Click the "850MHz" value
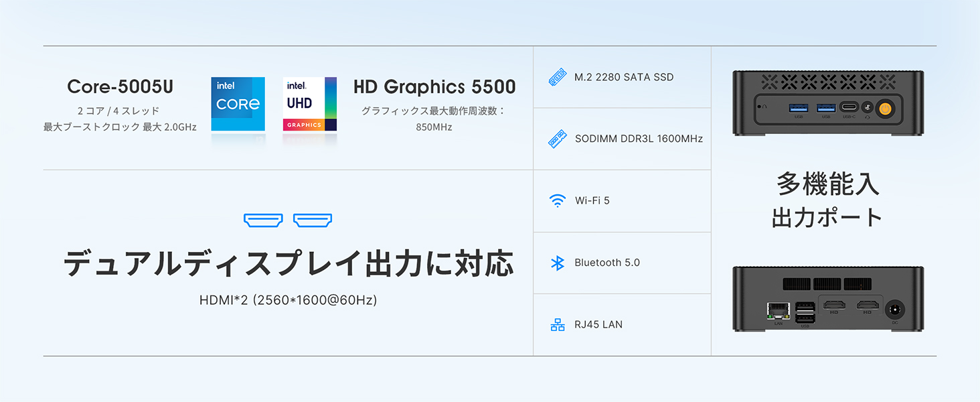The width and height of the screenshot is (980, 402). pyautogui.click(x=434, y=127)
